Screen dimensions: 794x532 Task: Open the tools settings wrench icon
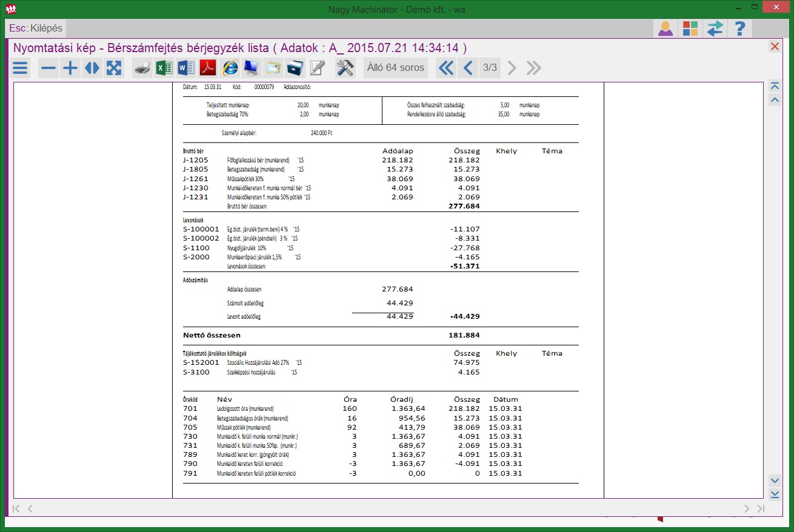(345, 68)
